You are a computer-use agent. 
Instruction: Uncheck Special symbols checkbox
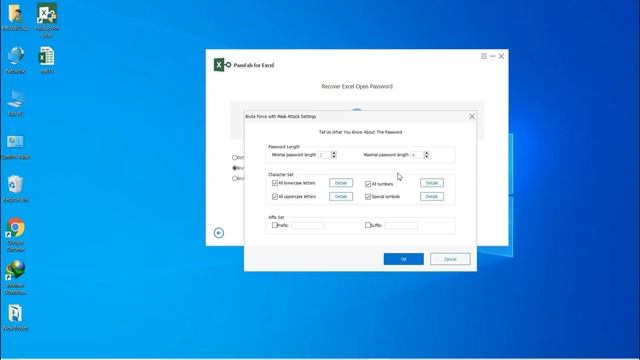point(368,196)
